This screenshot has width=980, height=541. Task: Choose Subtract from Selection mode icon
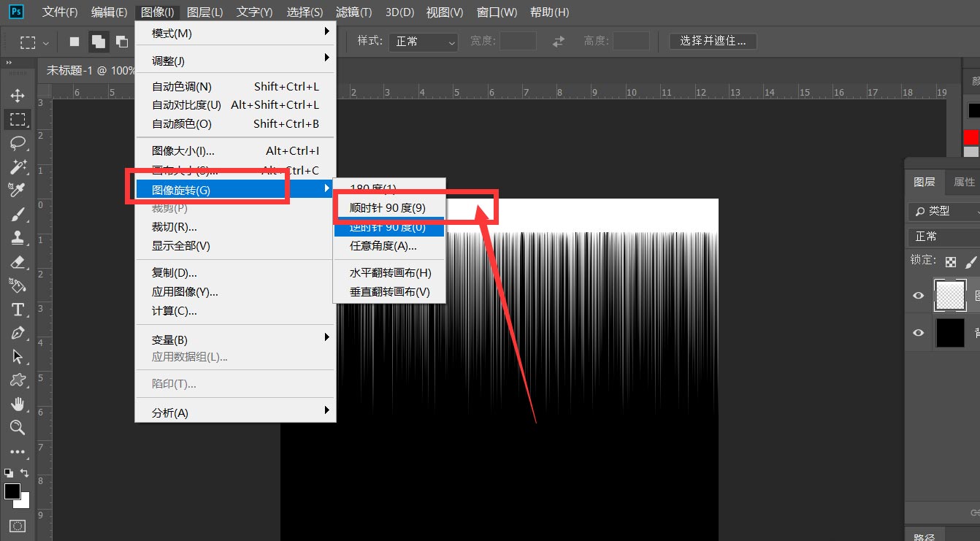(x=122, y=42)
